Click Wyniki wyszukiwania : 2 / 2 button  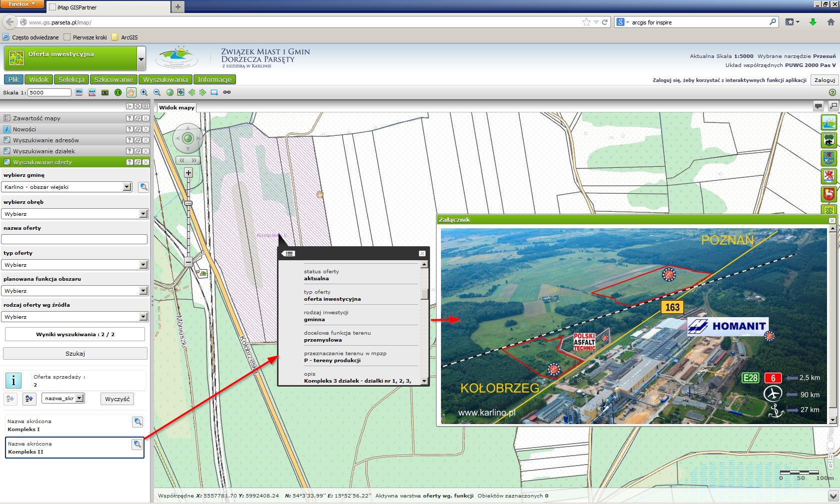pyautogui.click(x=75, y=334)
